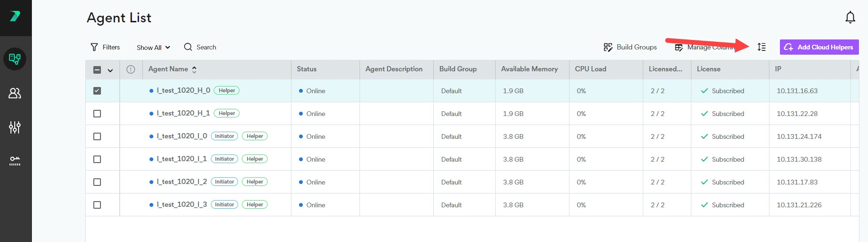868x242 pixels.
Task: Check the I_test_1020_I_3 agent row
Action: 97,205
